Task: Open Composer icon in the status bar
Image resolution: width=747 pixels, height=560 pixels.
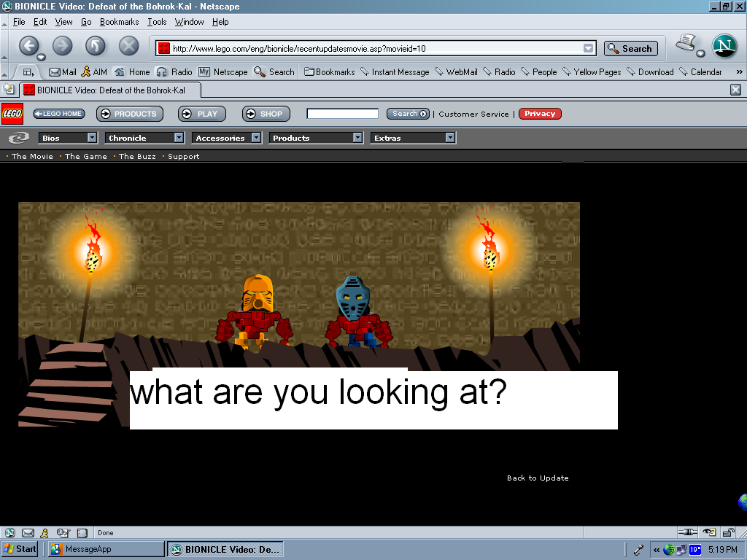Action: [63, 533]
